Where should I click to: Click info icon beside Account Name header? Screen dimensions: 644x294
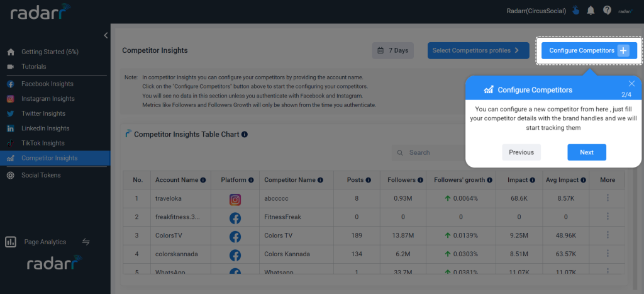pos(203,180)
